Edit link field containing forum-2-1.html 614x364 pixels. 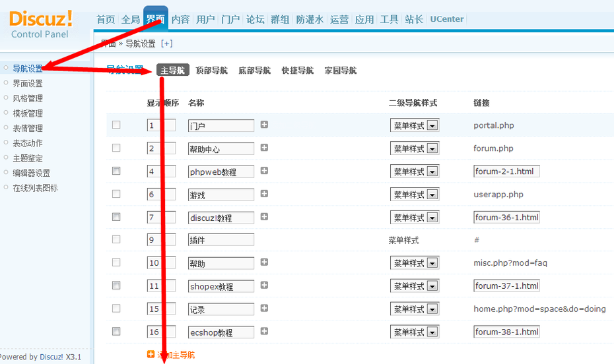pos(506,171)
